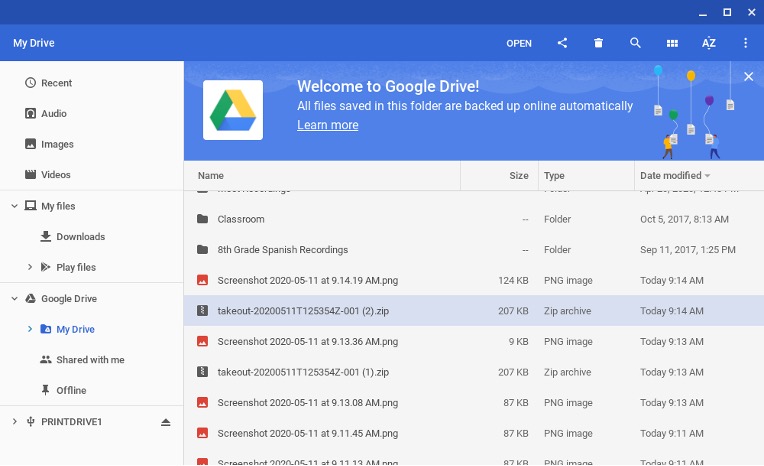The image size is (764, 466).
Task: Open Shared with me
Action: (x=92, y=360)
